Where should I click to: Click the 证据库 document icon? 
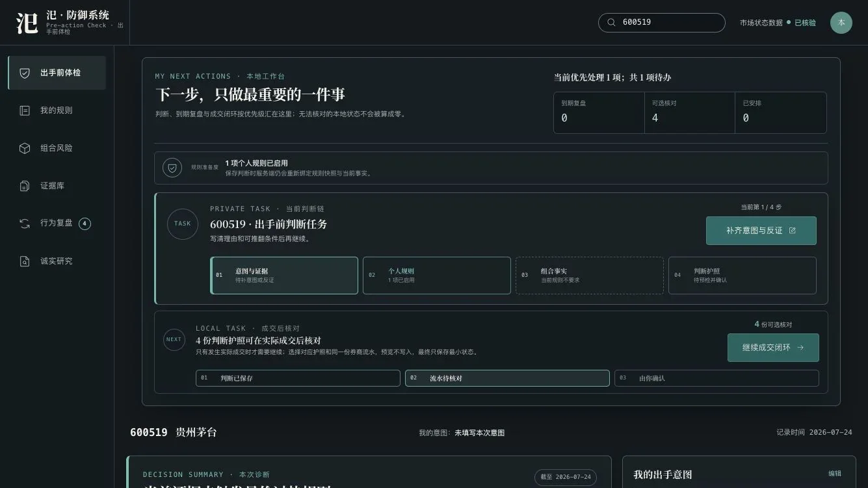pos(25,186)
